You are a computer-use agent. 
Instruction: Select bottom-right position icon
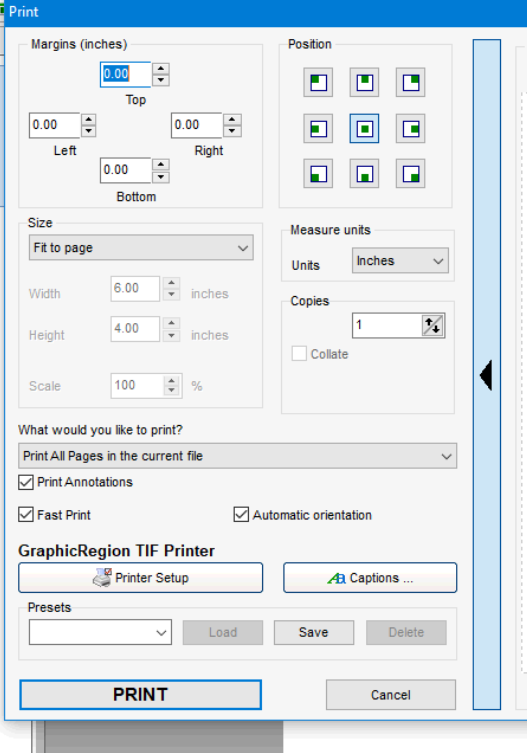pos(410,174)
